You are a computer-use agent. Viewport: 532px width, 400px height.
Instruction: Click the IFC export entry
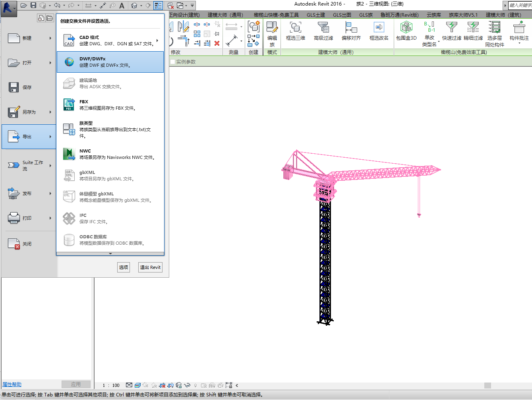[110, 218]
